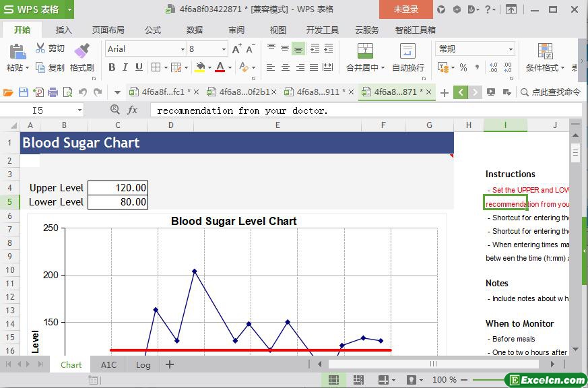Click the Paste clipboard icon
Viewport: 588px width, 388px height.
coord(18,52)
